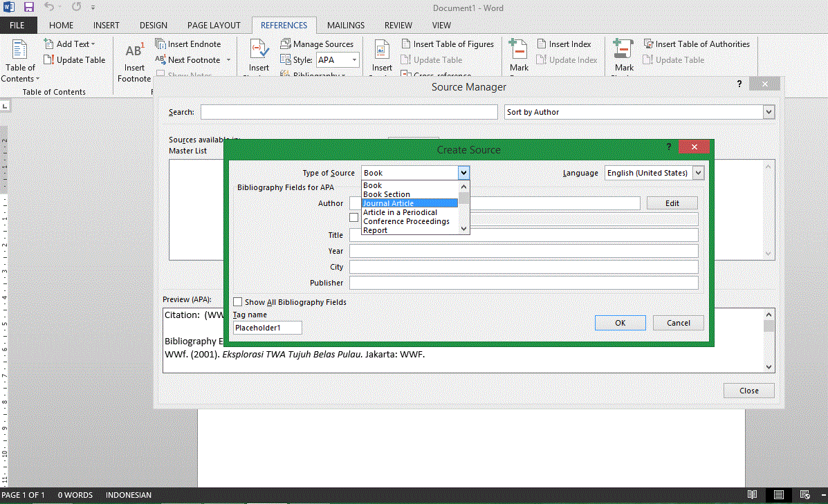The height and width of the screenshot is (504, 828).
Task: Click Manage Sources
Action: 317,44
